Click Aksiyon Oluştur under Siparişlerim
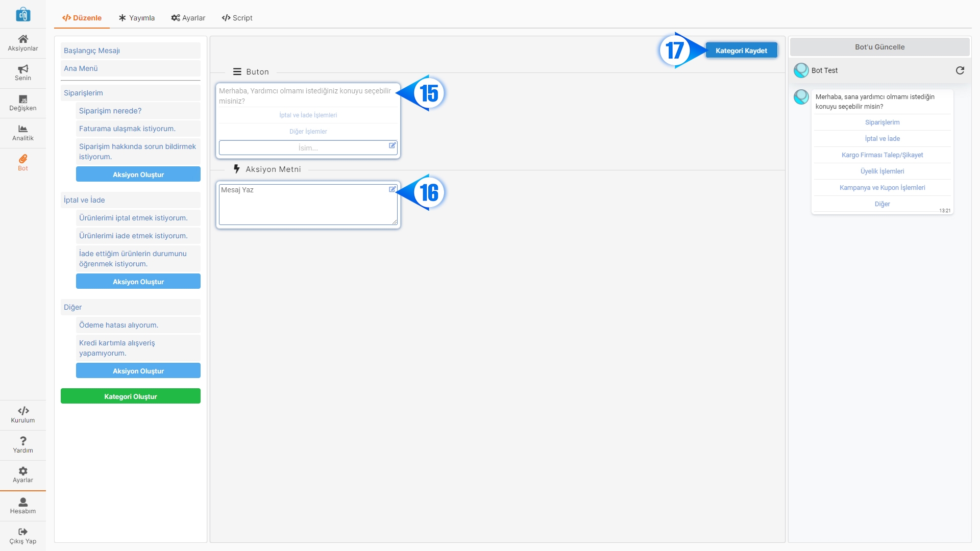The height and width of the screenshot is (551, 980). tap(138, 174)
